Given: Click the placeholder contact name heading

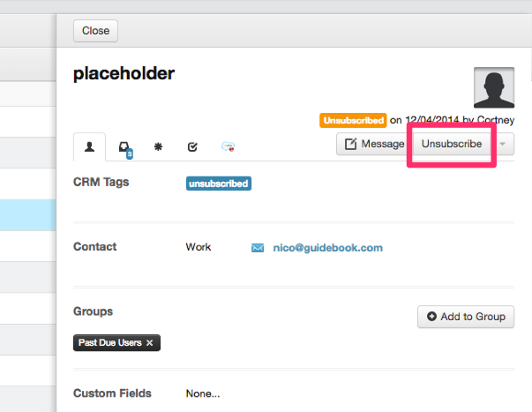Looking at the screenshot, I should click(124, 73).
